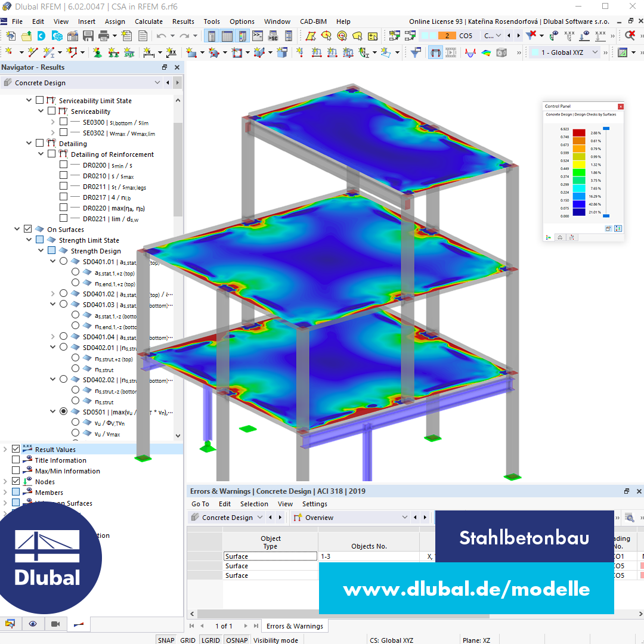Check the Serviceability Limit State checkbox
This screenshot has width=644, height=644.
[39, 100]
